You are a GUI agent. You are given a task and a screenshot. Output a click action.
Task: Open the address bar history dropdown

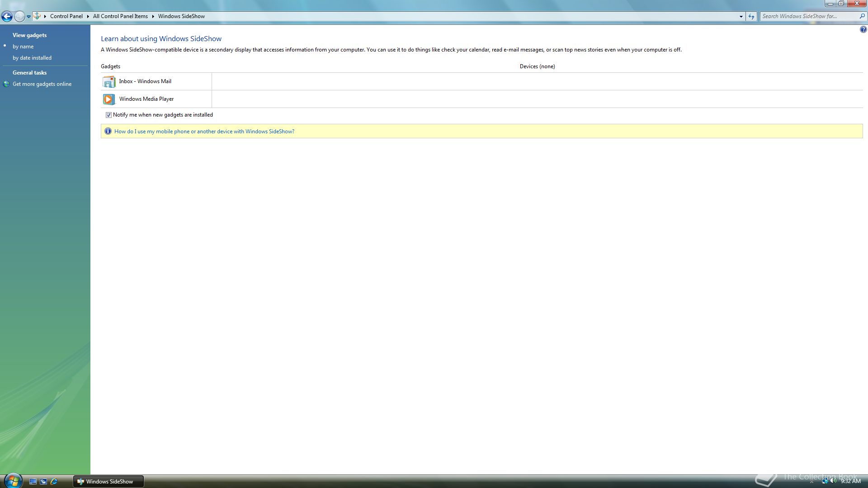(x=741, y=16)
